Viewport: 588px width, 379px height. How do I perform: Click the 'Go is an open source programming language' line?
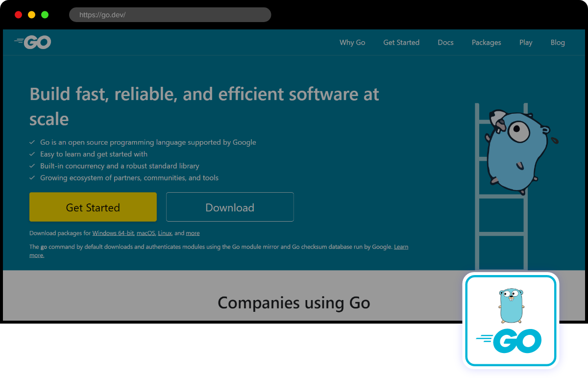[x=148, y=142]
